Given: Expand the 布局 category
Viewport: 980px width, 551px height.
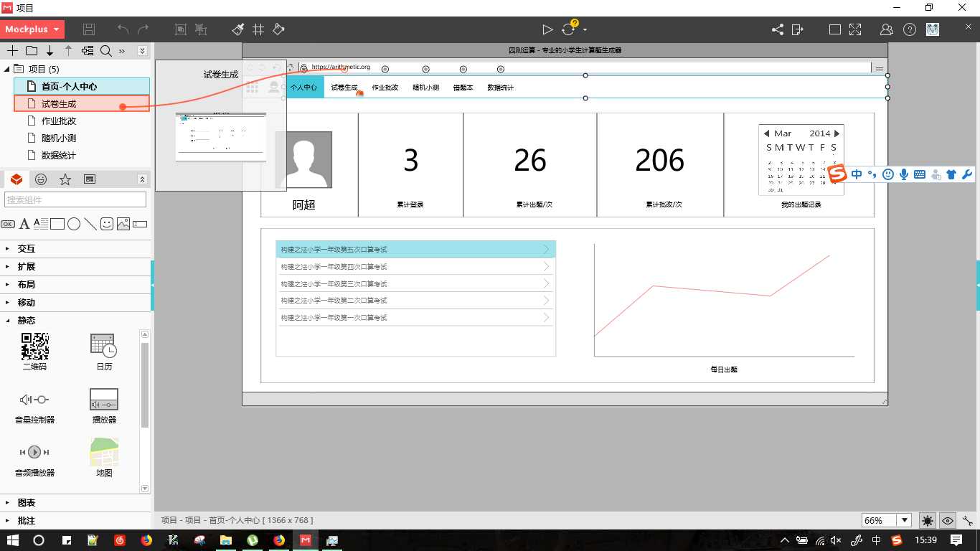Looking at the screenshot, I should (75, 284).
